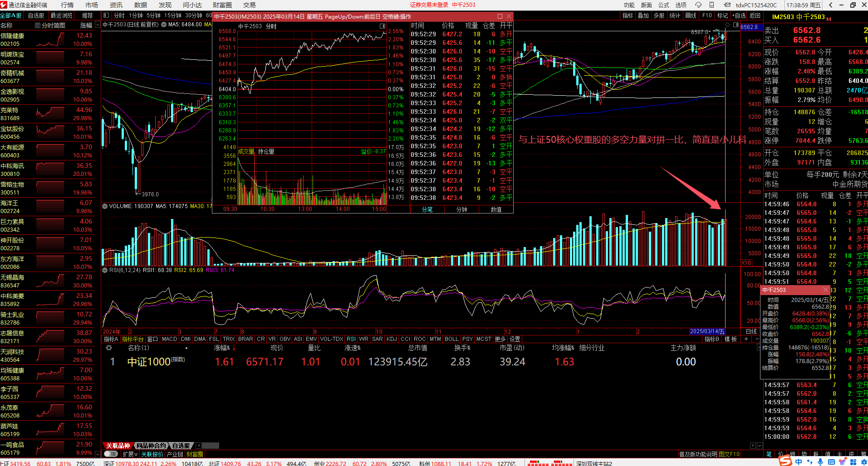The image size is (868, 466).
Task: Click the 画线 drawing button
Action: click(x=691, y=15)
